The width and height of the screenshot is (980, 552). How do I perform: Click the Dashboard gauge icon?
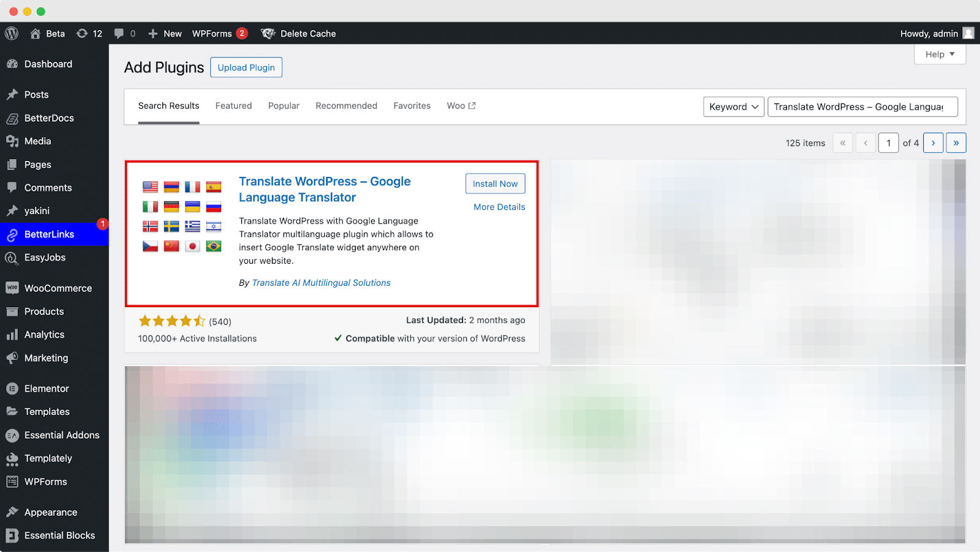point(12,64)
